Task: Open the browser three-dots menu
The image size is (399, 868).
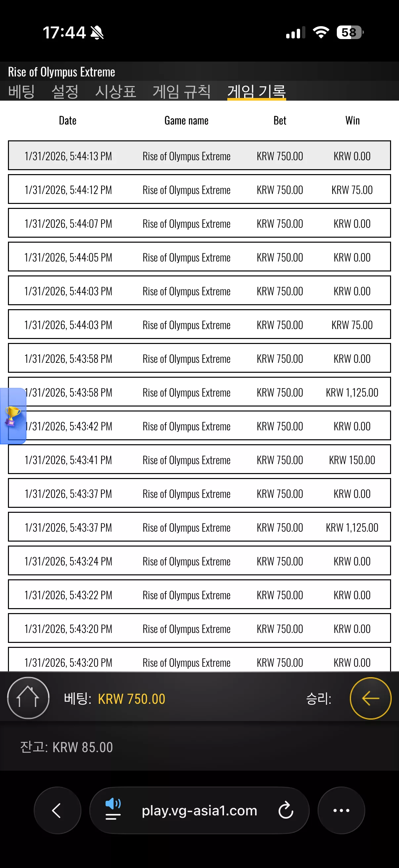Action: click(x=341, y=810)
